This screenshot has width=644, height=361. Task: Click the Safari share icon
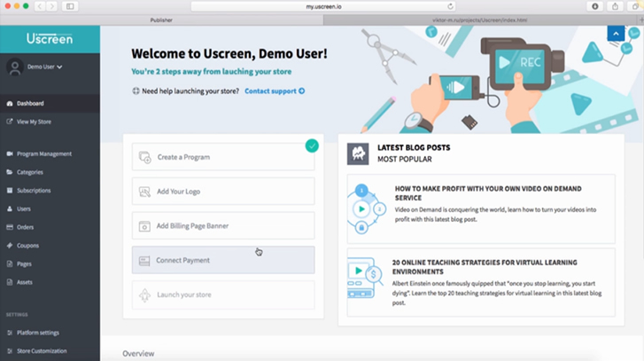click(x=615, y=6)
